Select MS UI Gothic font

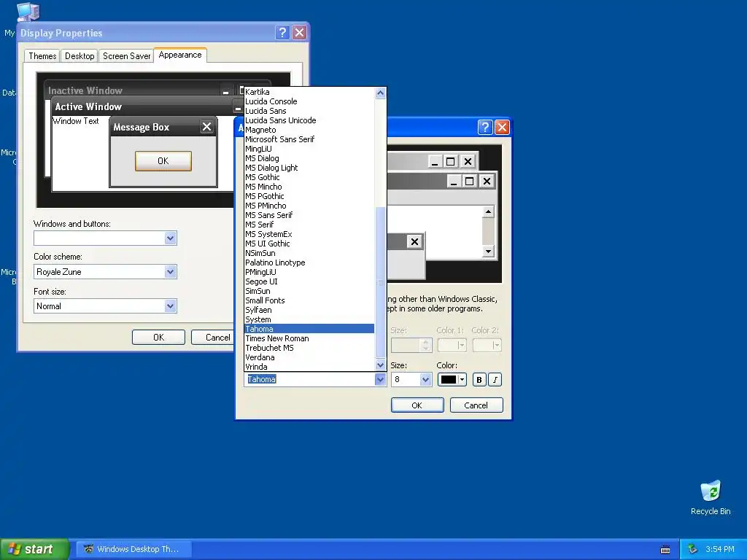tap(309, 244)
